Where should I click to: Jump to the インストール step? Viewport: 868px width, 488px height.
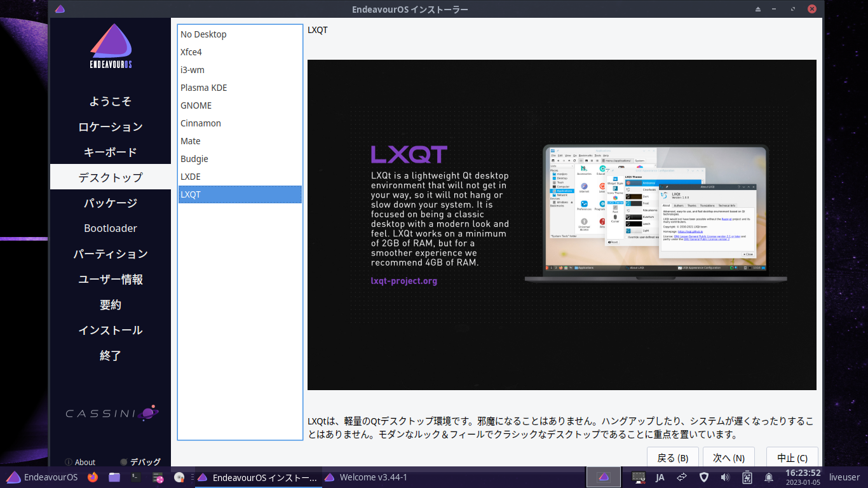click(111, 330)
